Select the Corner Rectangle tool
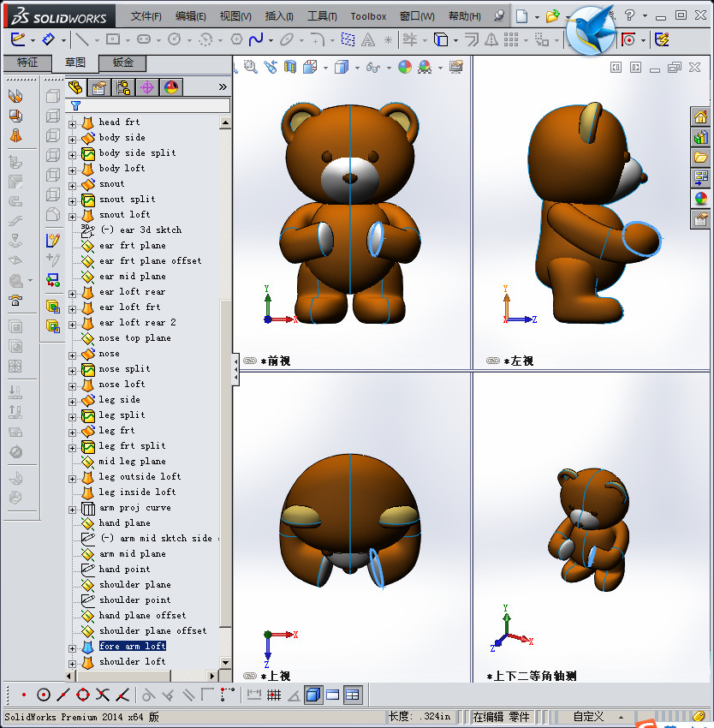This screenshot has width=714, height=728. 113,39
